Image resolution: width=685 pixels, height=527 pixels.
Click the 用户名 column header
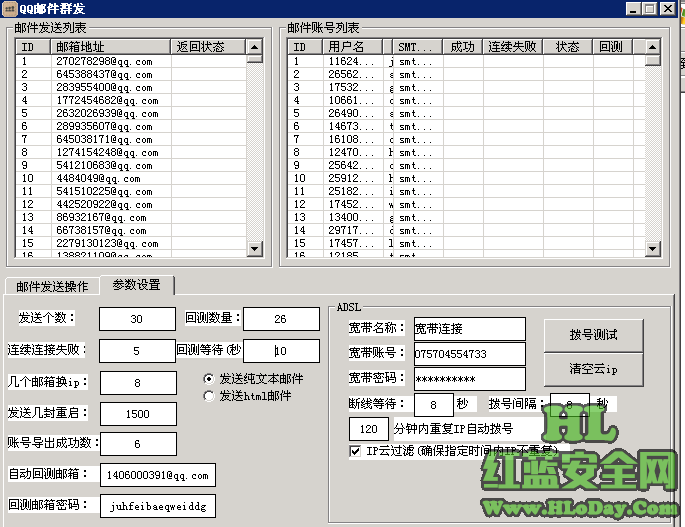352,47
